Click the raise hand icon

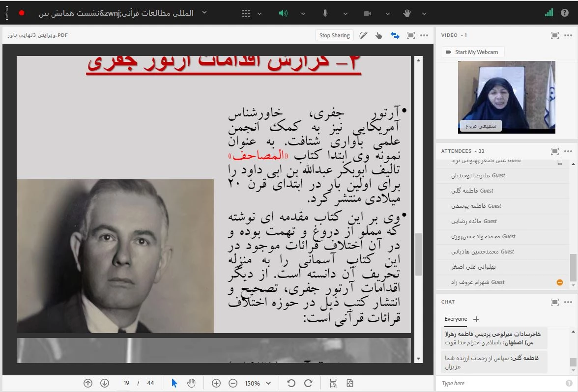pos(407,13)
